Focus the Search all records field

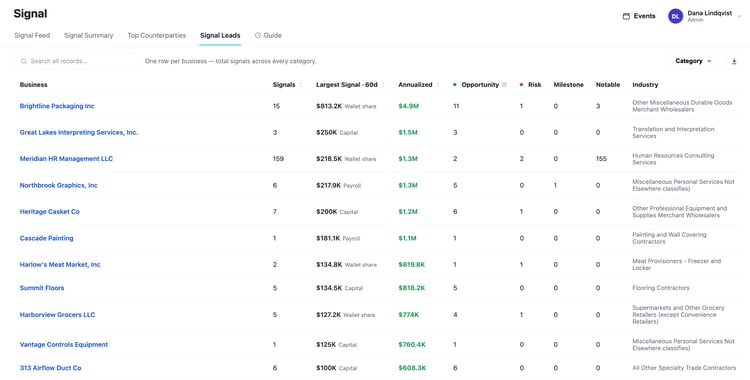(x=76, y=61)
